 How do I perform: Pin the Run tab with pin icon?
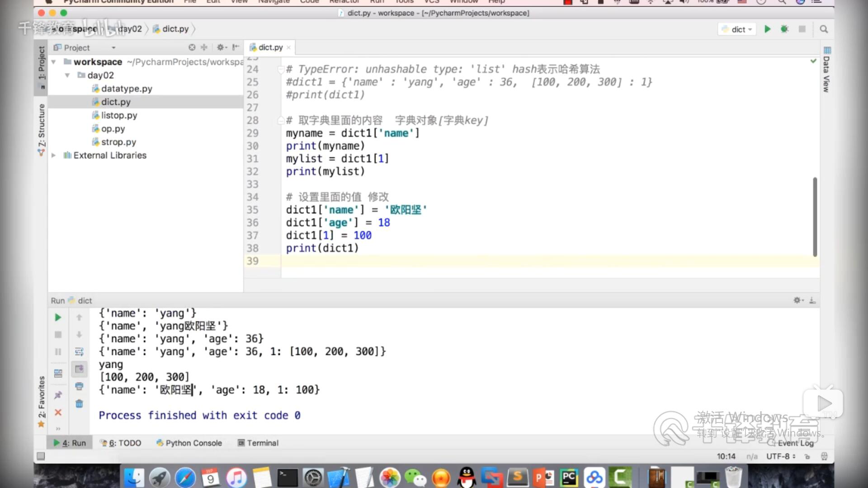click(58, 394)
